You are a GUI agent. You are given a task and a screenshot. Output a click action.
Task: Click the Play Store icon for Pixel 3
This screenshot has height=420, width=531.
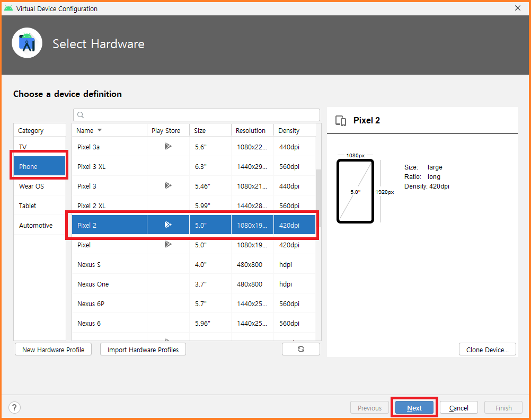click(168, 185)
